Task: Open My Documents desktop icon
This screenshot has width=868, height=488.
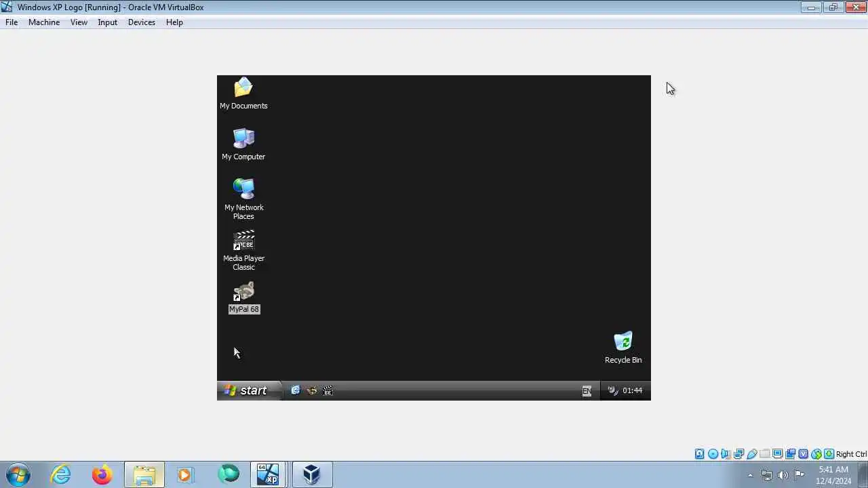Action: click(x=243, y=94)
